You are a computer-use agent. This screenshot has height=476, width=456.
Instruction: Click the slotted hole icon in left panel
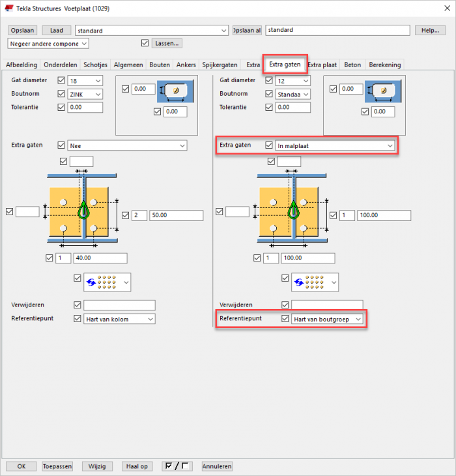click(x=175, y=91)
